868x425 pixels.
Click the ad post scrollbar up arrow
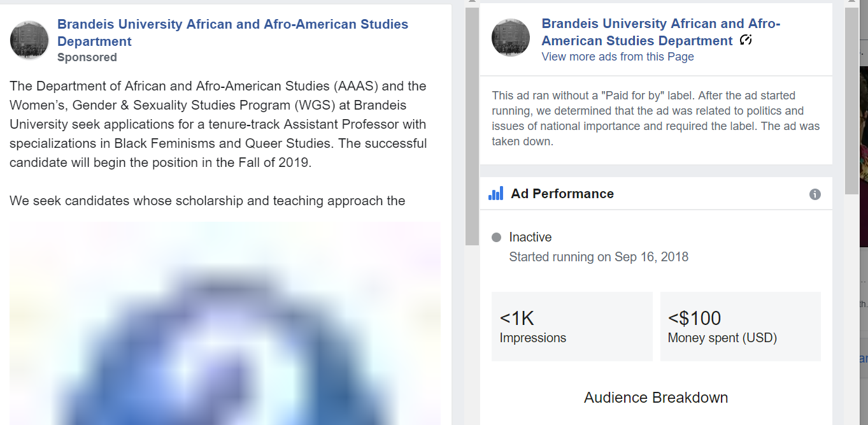[471, 2]
